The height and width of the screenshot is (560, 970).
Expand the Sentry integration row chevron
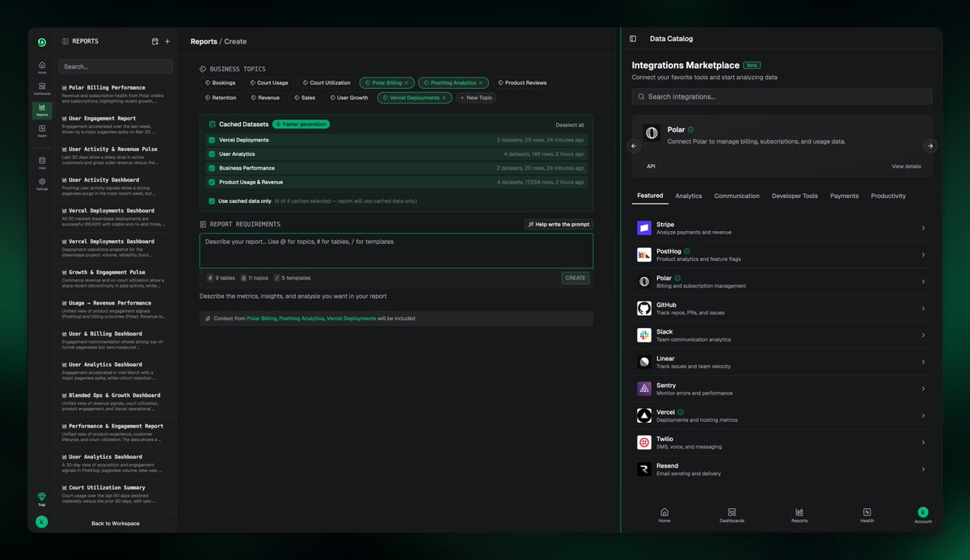[x=923, y=389]
